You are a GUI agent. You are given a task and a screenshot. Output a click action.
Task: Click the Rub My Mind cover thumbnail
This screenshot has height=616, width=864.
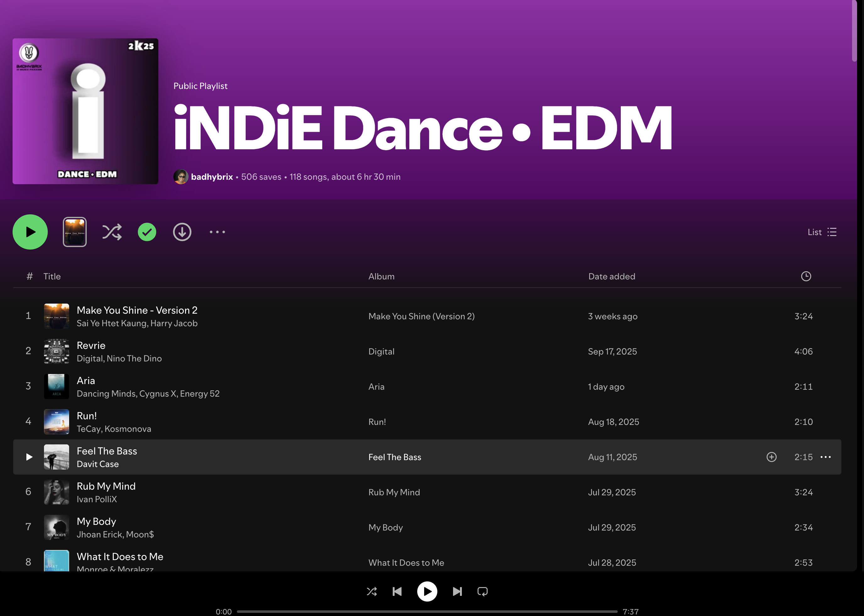tap(57, 492)
